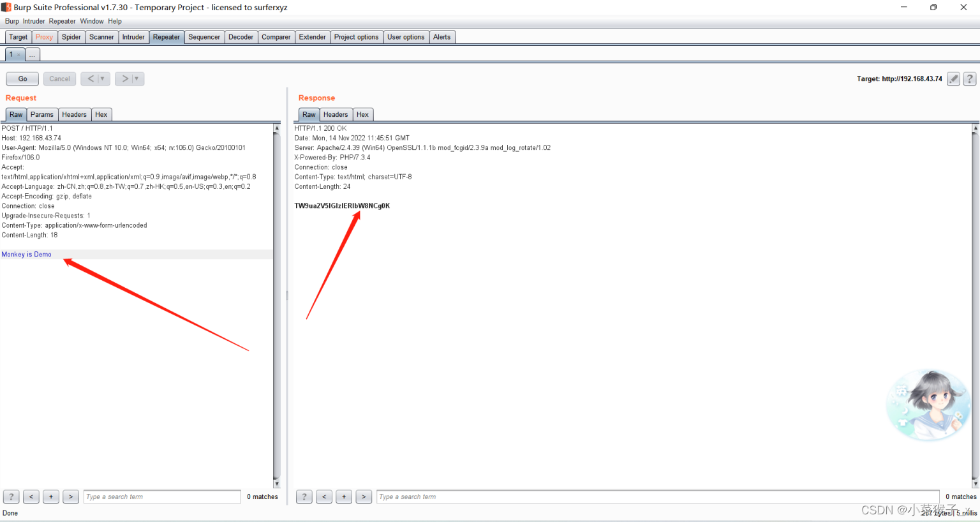Image resolution: width=980 pixels, height=522 pixels.
Task: Click response body 'TW9ua2V5IGlzIERlbW8NCg0K'
Action: [342, 205]
